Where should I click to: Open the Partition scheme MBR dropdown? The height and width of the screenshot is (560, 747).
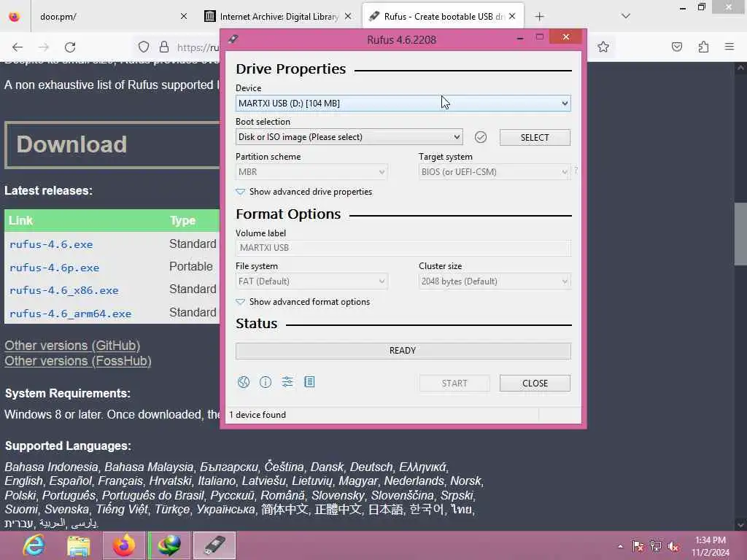point(311,172)
